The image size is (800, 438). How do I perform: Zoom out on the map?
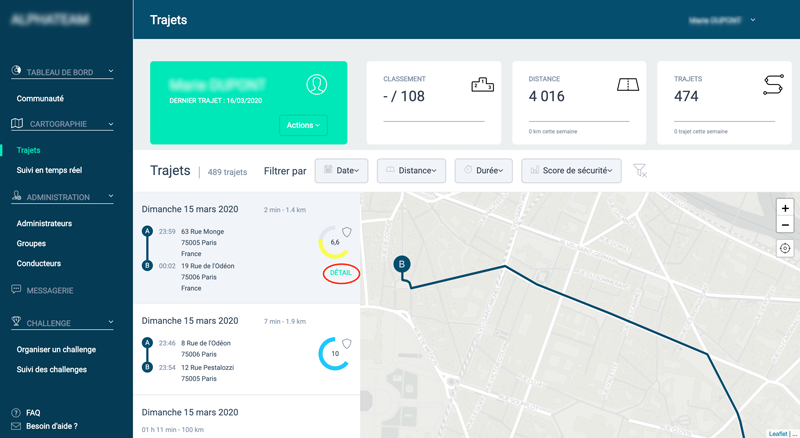point(785,226)
